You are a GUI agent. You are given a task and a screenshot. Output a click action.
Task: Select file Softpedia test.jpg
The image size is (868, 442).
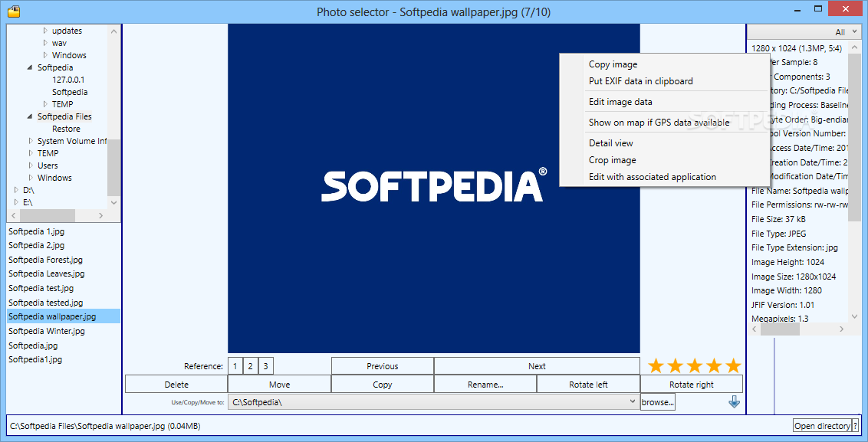(x=41, y=288)
